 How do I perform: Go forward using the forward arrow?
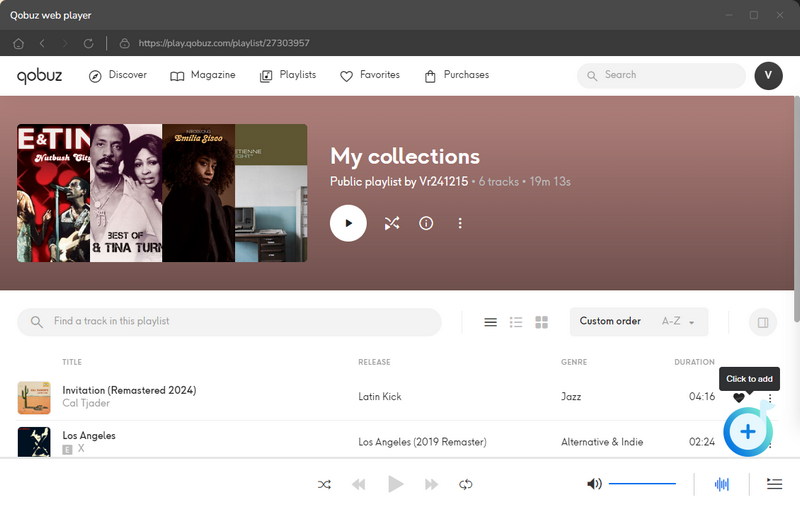point(65,43)
